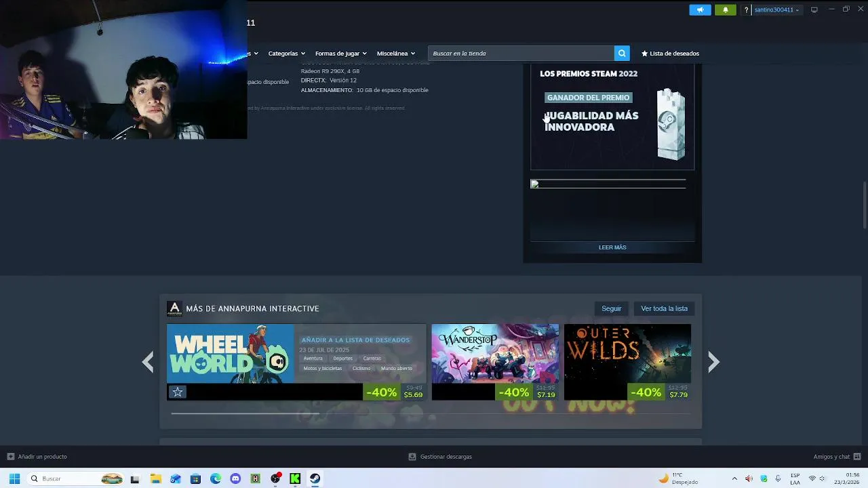Open the Wi-Fi network tray icon
The height and width of the screenshot is (488, 868).
coord(812,479)
